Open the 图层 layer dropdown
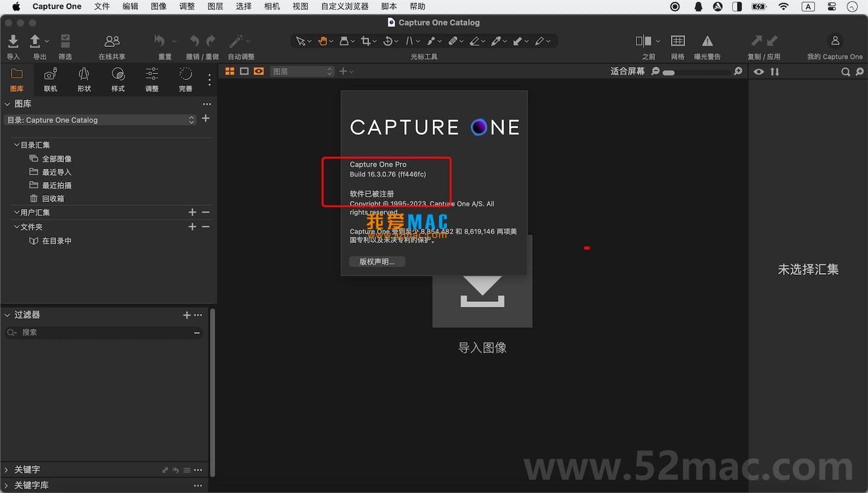This screenshot has height=493, width=868. click(x=302, y=71)
